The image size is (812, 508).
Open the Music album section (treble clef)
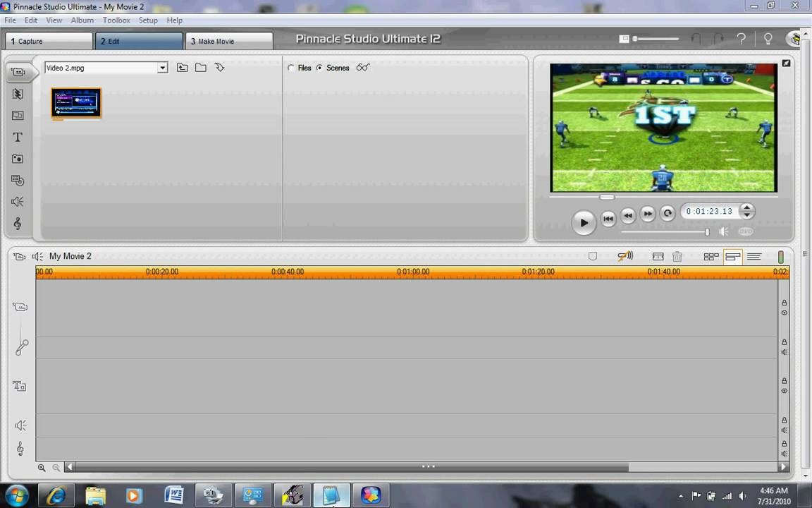pyautogui.click(x=18, y=224)
